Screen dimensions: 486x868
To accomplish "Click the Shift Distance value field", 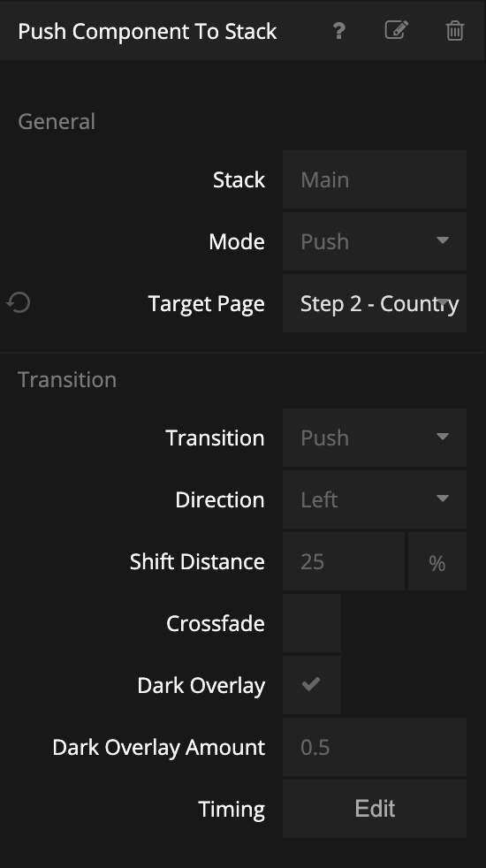I will 344,561.
